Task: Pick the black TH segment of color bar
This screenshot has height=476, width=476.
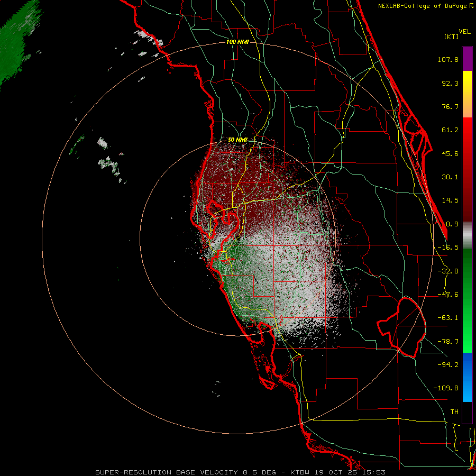Action: 467,412
